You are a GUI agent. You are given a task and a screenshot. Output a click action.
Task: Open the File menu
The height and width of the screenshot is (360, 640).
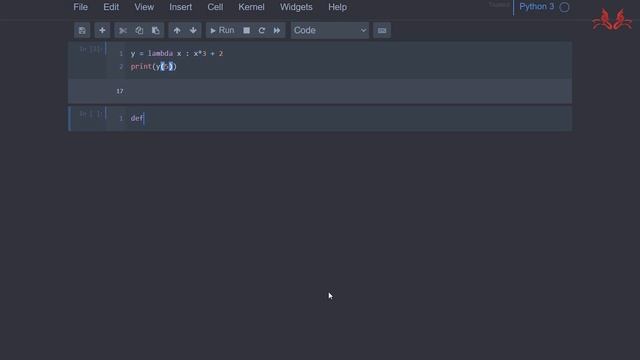pyautogui.click(x=80, y=7)
